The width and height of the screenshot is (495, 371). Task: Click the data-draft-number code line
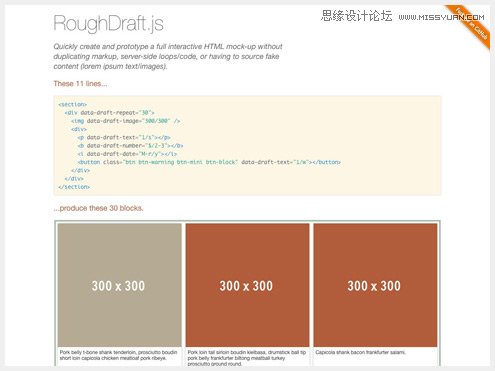tap(130, 146)
